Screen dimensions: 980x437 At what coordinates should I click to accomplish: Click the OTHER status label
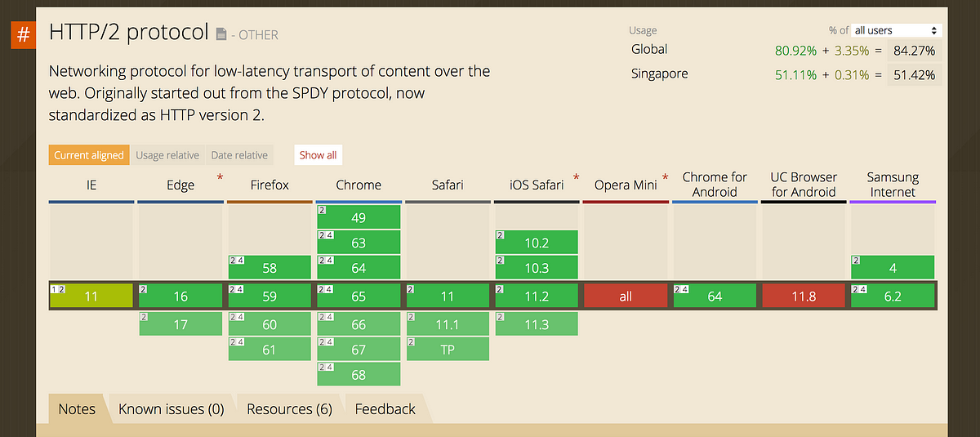[255, 34]
